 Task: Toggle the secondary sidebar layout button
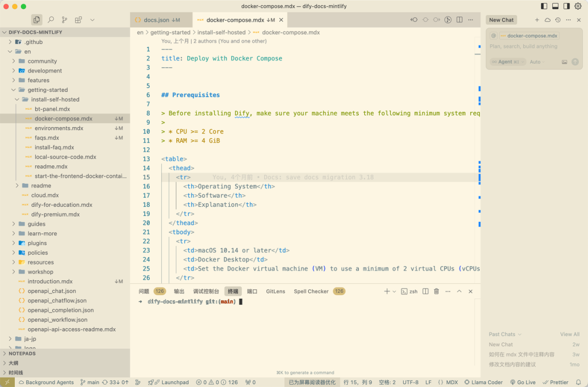click(567, 6)
